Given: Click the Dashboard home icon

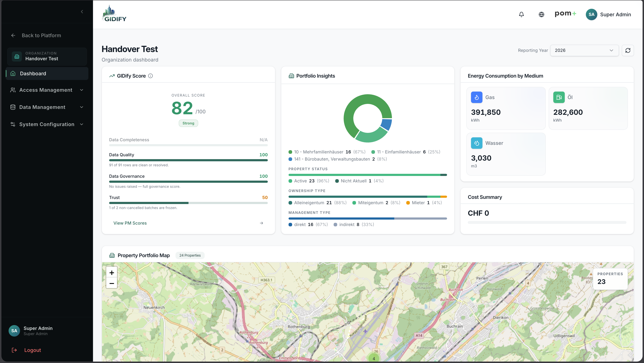Looking at the screenshot, I should (13, 73).
